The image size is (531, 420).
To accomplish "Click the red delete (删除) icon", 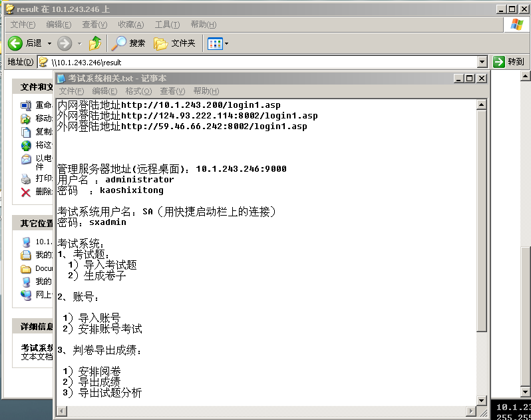I will click(26, 192).
